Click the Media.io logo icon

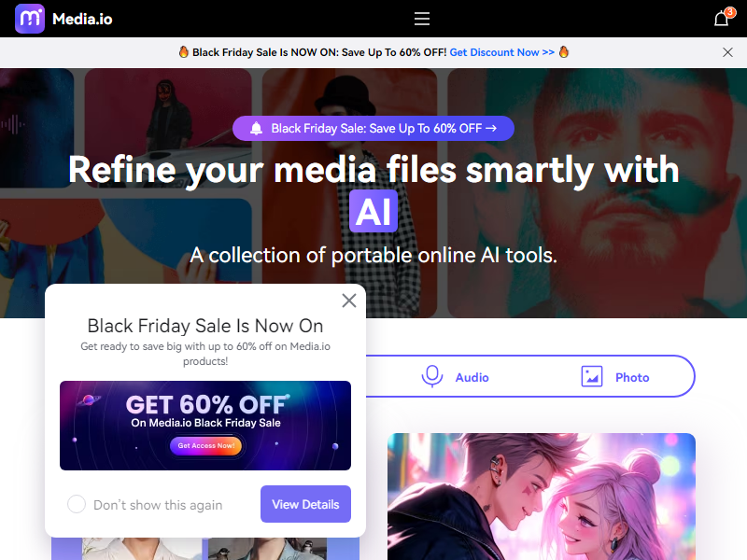tap(30, 19)
